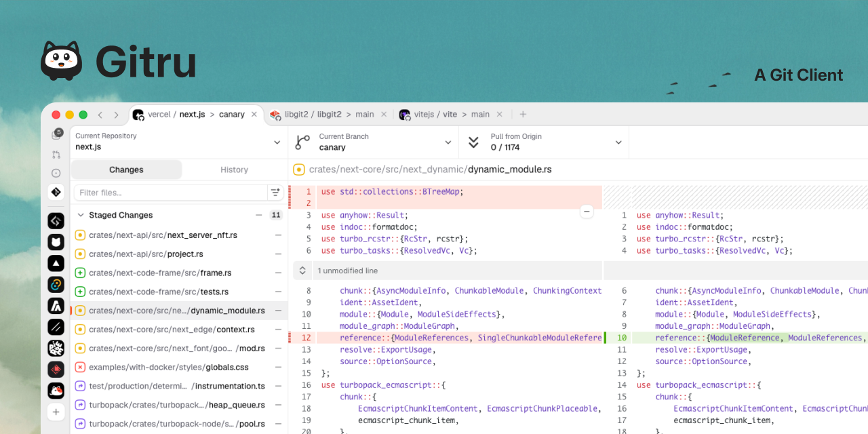
Task: Open a new tab with the plus
Action: [523, 115]
